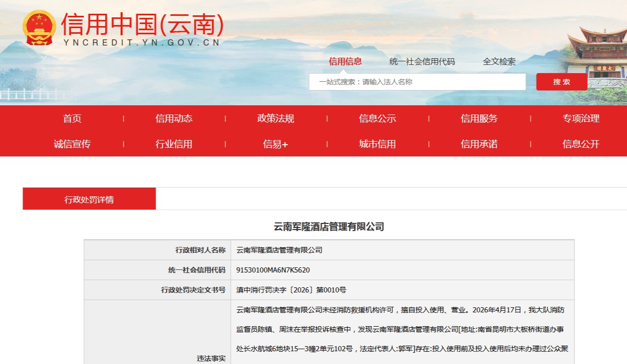
Task: Click the 滇中消行罚决字〔2026〕第0010号 value
Action: [291, 290]
